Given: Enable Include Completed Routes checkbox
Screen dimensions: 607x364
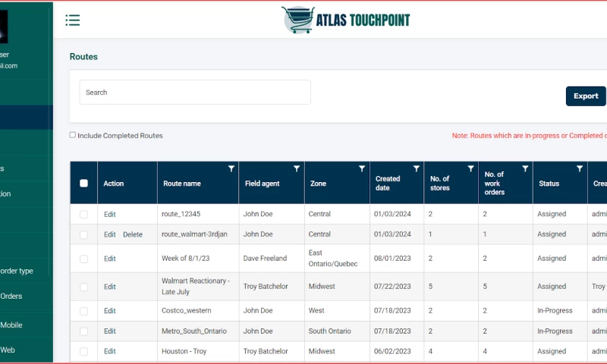Looking at the screenshot, I should (73, 135).
